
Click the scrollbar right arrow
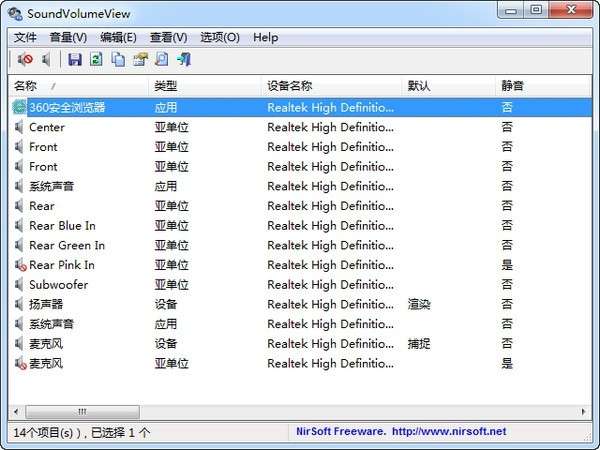click(x=584, y=412)
